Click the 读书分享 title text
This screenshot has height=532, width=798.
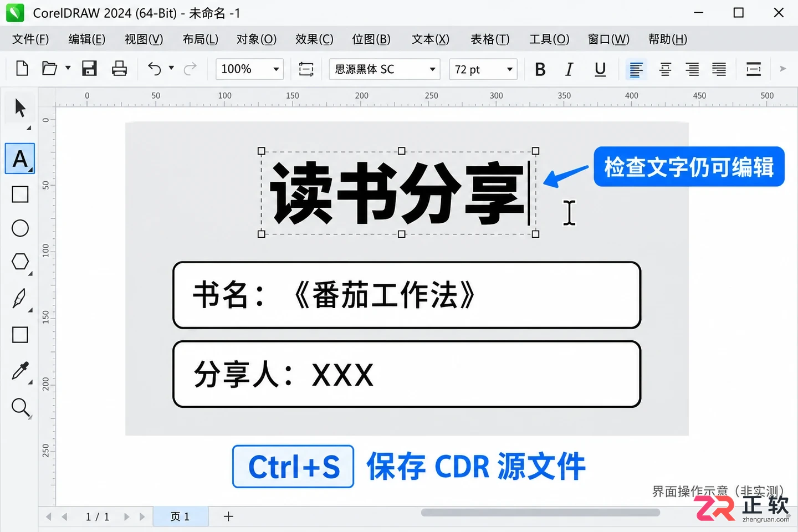pos(397,193)
